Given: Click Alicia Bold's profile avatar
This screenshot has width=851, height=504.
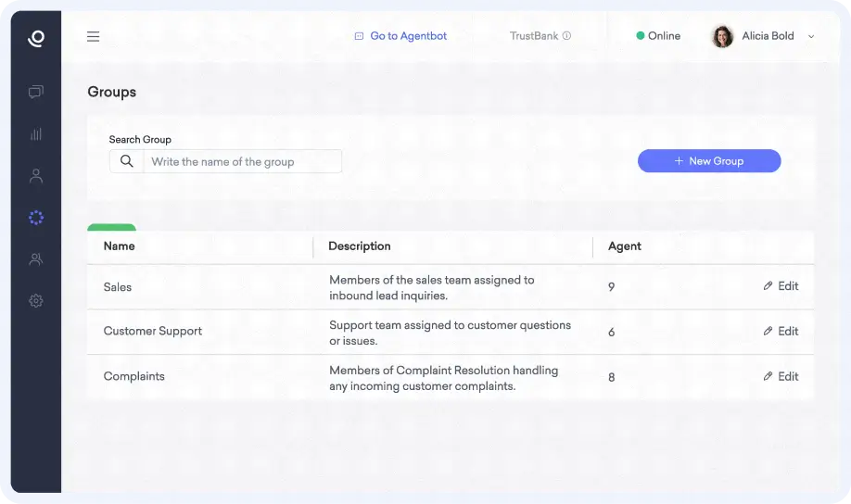Looking at the screenshot, I should pyautogui.click(x=722, y=36).
